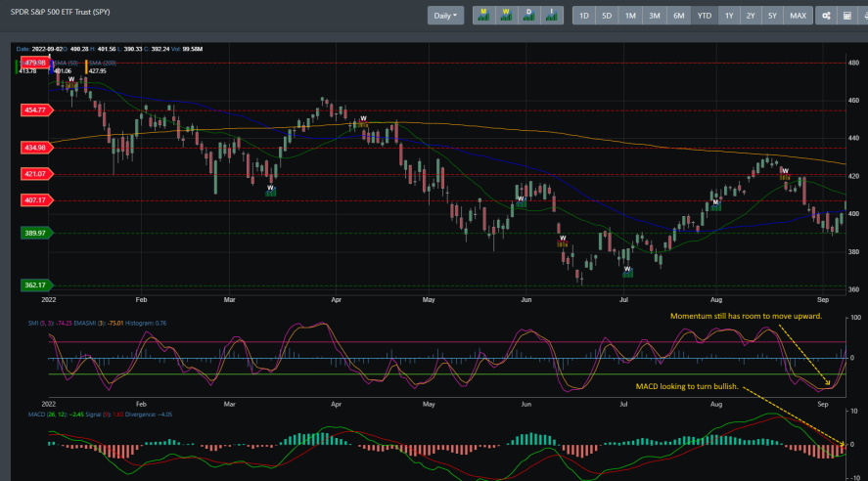Select the 362.17 green support level tag
Viewport: 868px width, 481px height.
coord(36,285)
